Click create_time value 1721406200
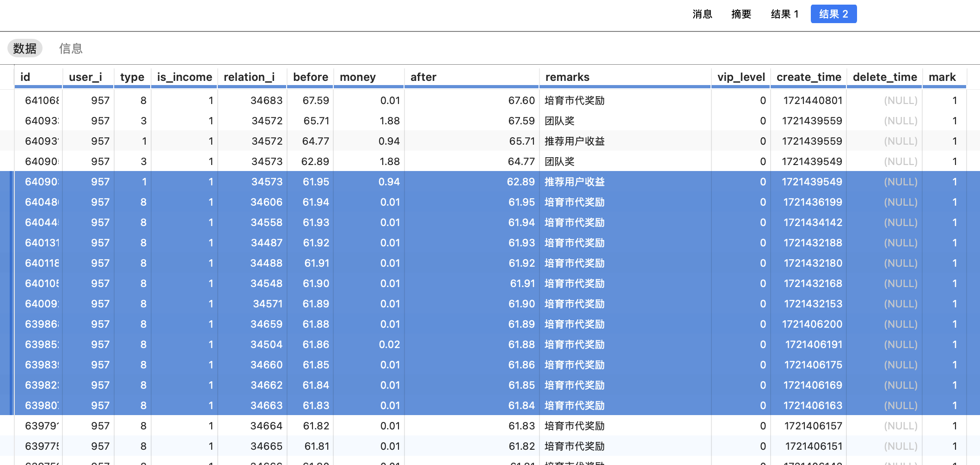Screen dimensions: 980x465 tap(812, 324)
